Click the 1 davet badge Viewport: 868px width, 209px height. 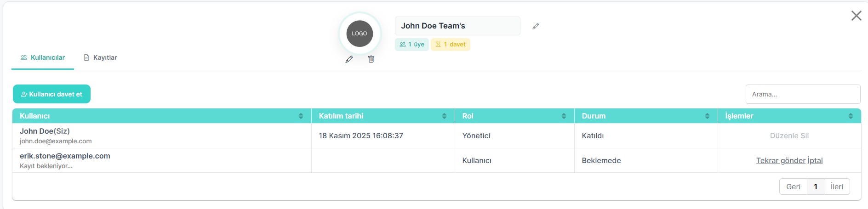[x=451, y=45]
